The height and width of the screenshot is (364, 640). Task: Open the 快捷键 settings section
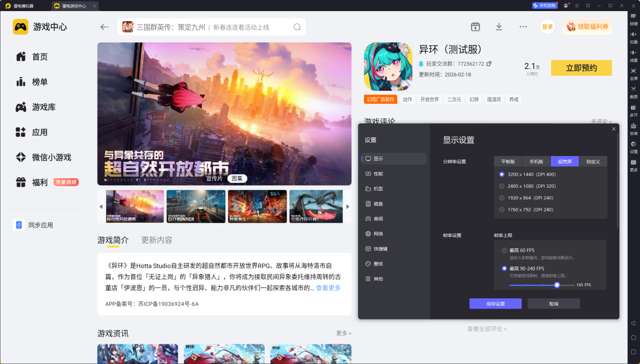pyautogui.click(x=394, y=249)
